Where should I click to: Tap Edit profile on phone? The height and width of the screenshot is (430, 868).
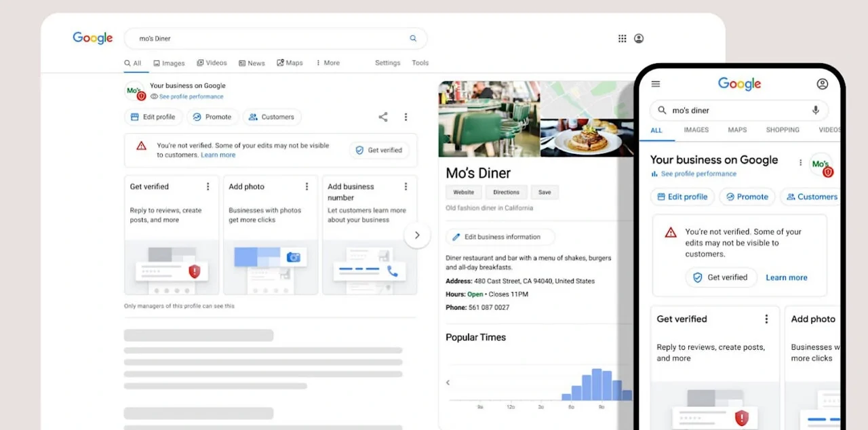tap(682, 197)
